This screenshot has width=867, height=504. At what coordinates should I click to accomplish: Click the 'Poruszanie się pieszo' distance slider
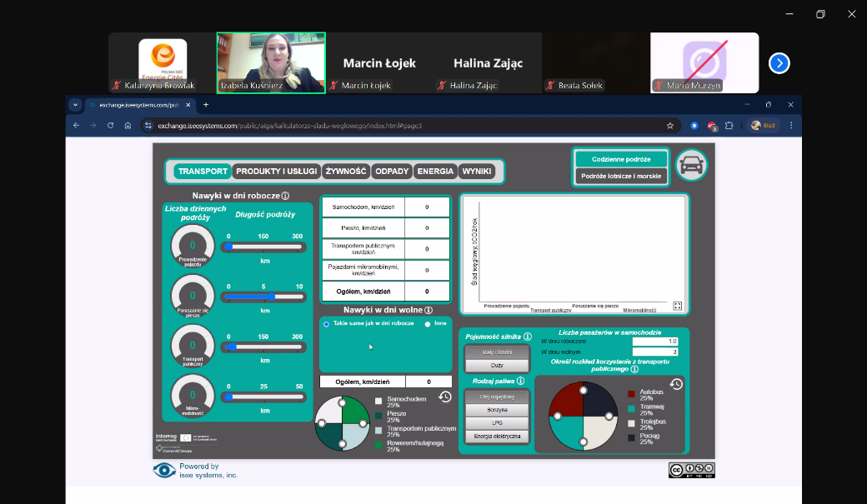pos(263,296)
